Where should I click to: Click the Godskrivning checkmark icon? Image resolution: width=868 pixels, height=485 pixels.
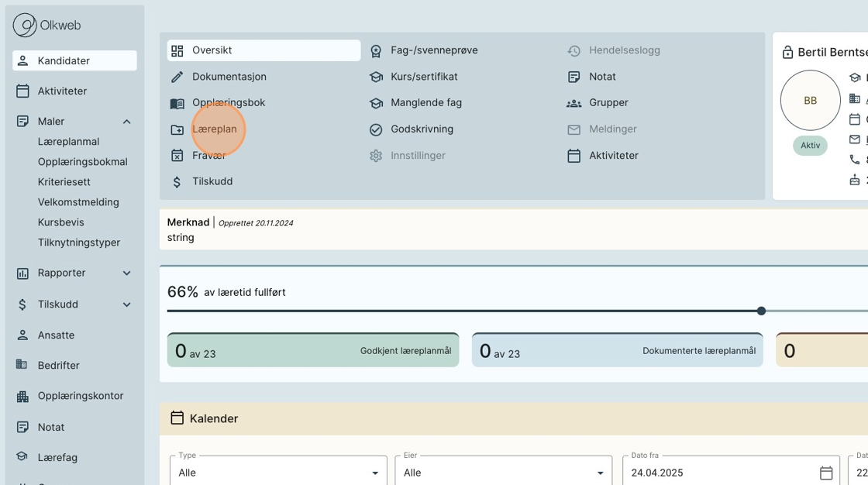376,129
